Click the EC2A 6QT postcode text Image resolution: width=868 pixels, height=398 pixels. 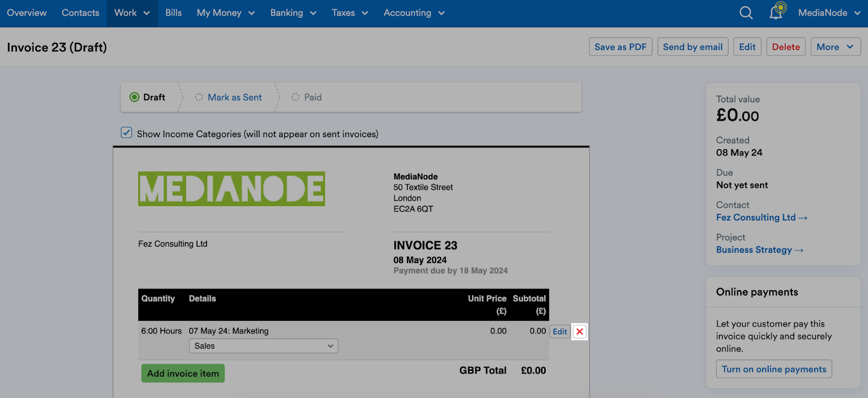coord(413,209)
